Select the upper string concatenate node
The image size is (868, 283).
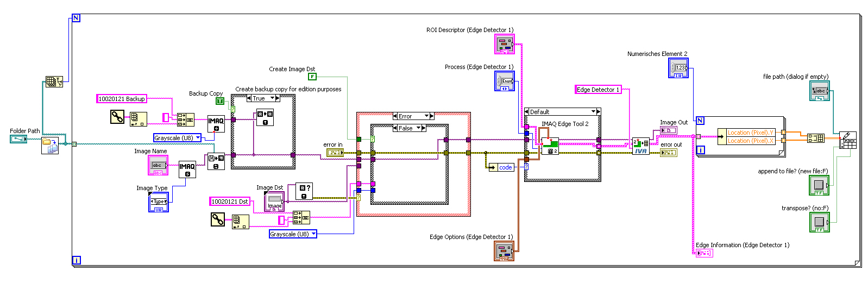pos(186,120)
